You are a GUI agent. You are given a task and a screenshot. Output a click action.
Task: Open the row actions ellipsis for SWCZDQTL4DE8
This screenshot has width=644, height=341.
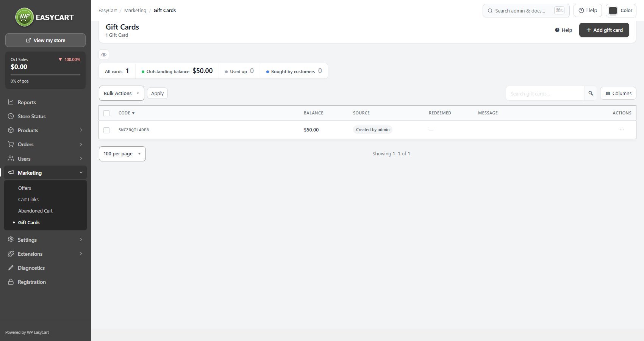pos(622,130)
